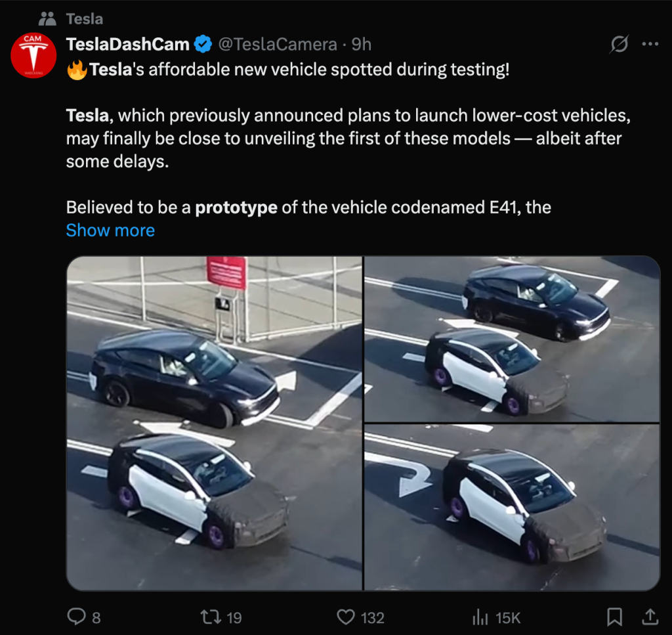
Task: Collapse nothing; open replies count of 8
Action: pos(79,617)
